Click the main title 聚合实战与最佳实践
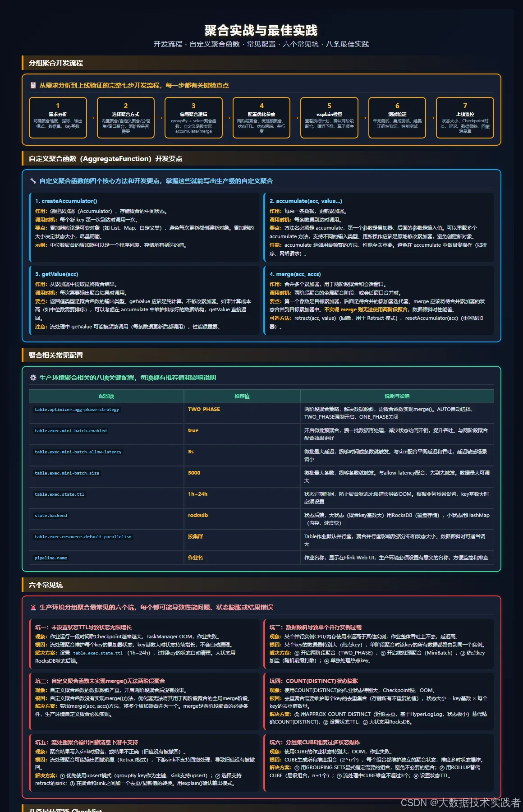This screenshot has width=523, height=812. [x=261, y=30]
